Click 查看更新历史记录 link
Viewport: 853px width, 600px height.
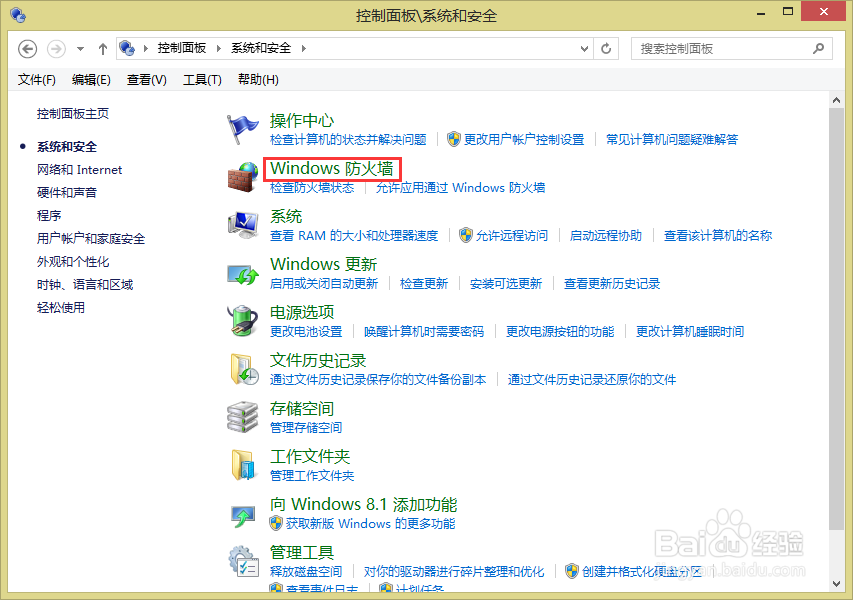(x=612, y=283)
